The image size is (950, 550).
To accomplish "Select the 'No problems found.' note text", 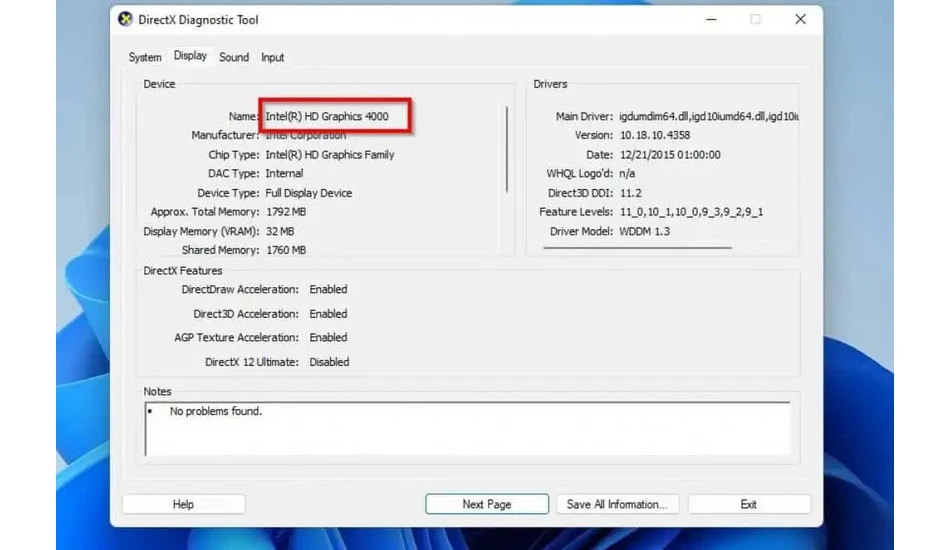I will click(216, 411).
